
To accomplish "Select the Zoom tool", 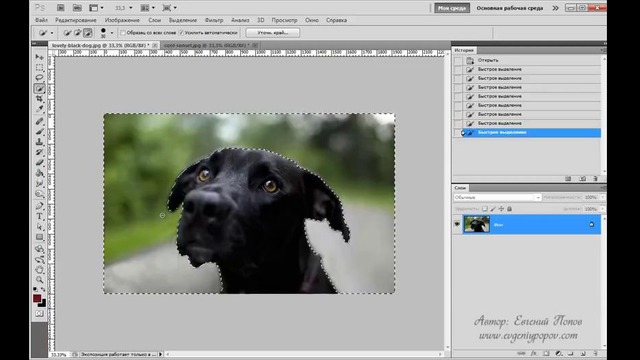I will [39, 280].
